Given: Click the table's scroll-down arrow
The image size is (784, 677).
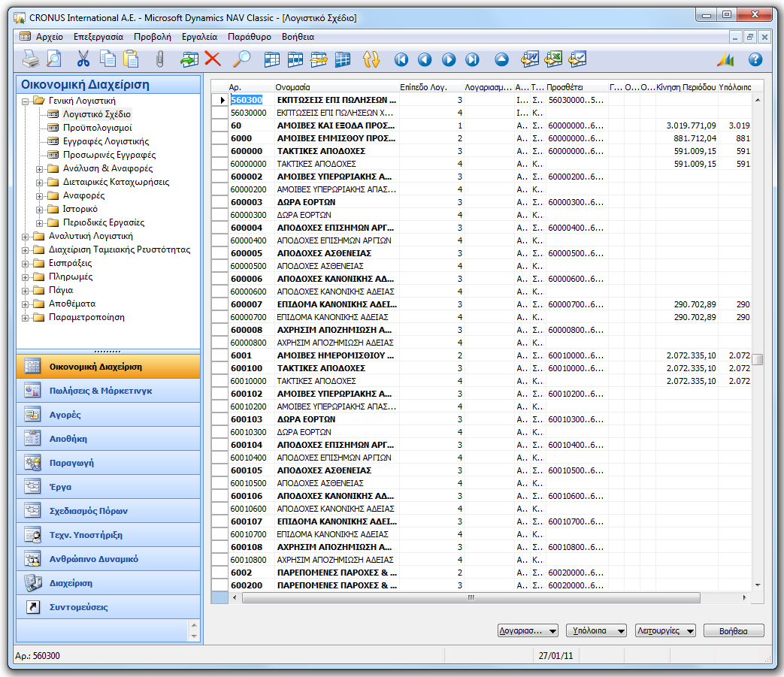Looking at the screenshot, I should click(x=758, y=585).
